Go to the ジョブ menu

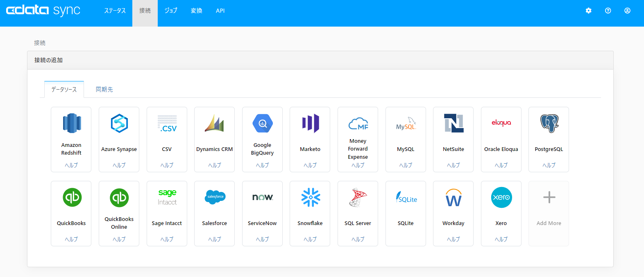click(171, 11)
